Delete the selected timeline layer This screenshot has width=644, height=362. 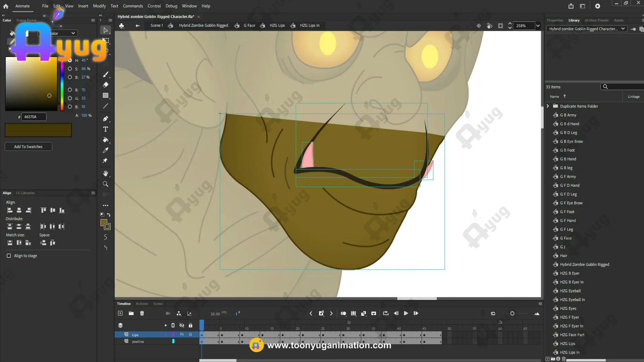pos(142,313)
